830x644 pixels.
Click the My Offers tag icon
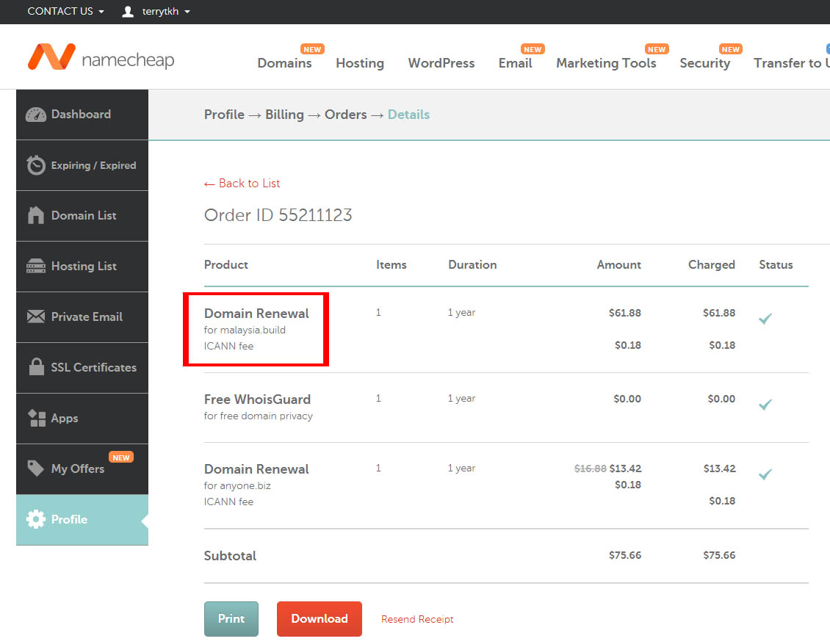[x=35, y=468]
